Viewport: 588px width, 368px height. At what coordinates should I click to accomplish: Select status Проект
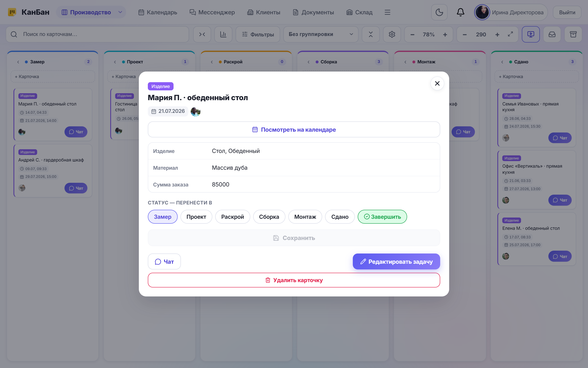pos(196,217)
